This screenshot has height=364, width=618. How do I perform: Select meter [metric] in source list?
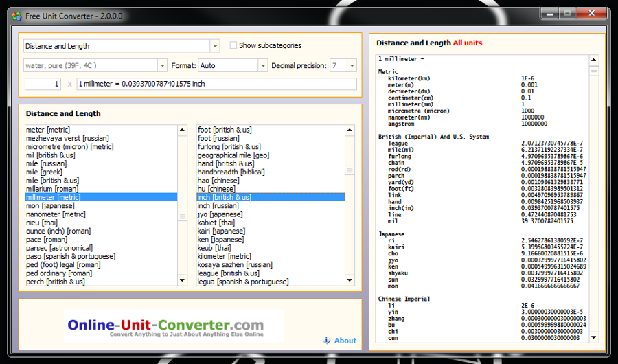coord(48,130)
